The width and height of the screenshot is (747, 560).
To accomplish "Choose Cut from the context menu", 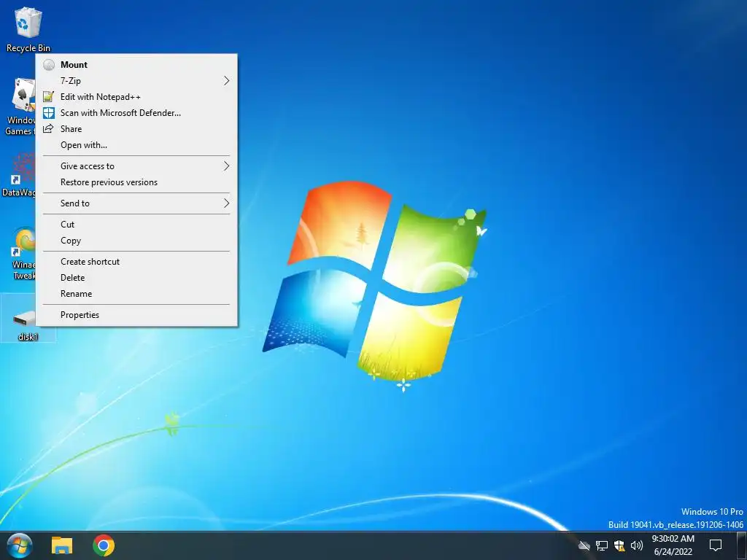I will [136, 225].
